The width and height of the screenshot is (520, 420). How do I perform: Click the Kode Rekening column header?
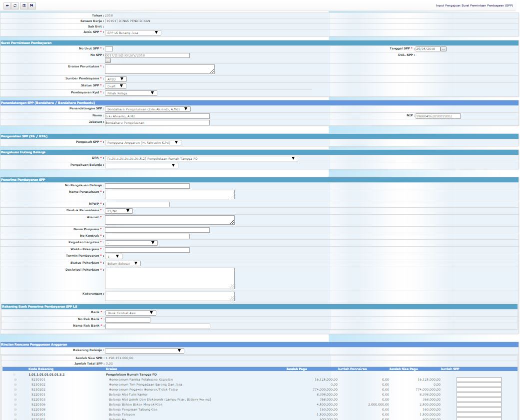41,369
